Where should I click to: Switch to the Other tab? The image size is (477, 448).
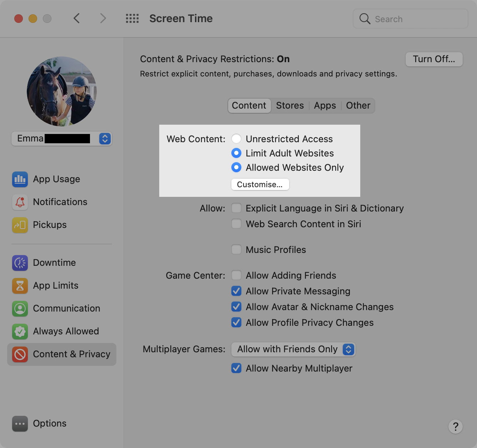coord(358,106)
